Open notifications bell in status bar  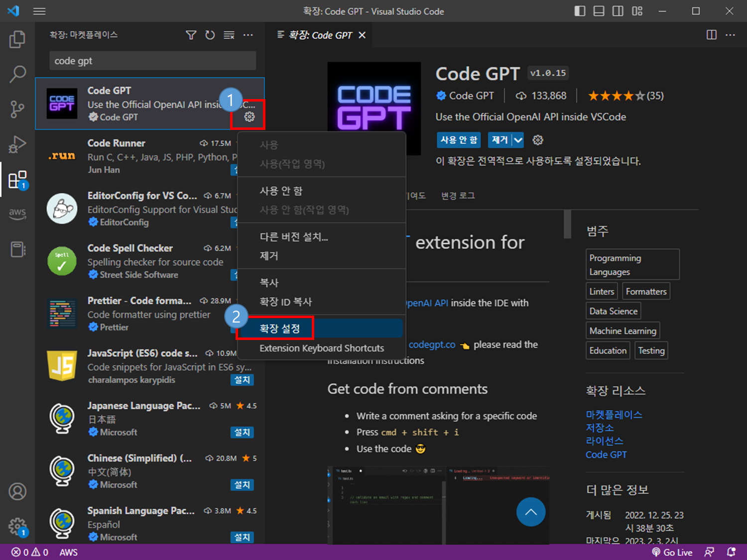point(731,552)
